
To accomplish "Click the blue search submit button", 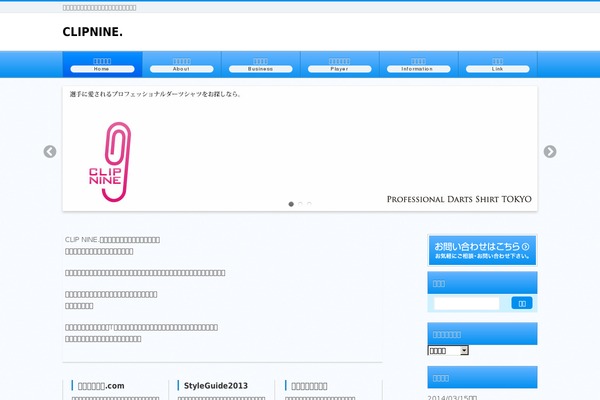I will pyautogui.click(x=522, y=303).
